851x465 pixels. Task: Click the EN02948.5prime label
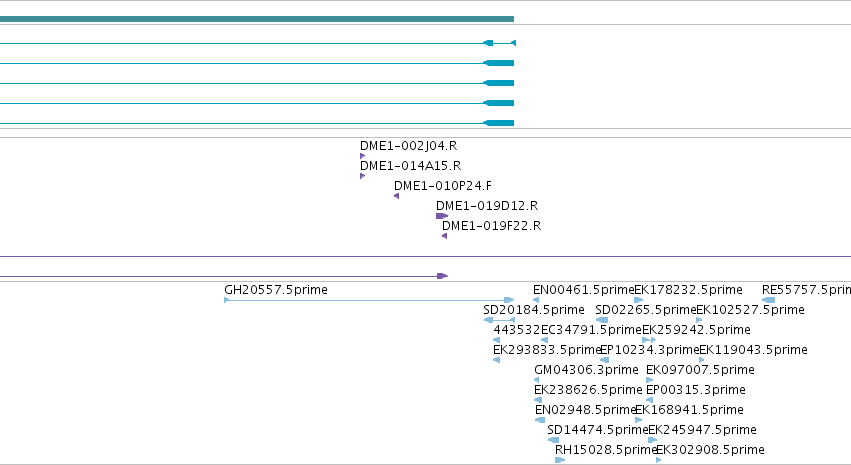pos(585,411)
